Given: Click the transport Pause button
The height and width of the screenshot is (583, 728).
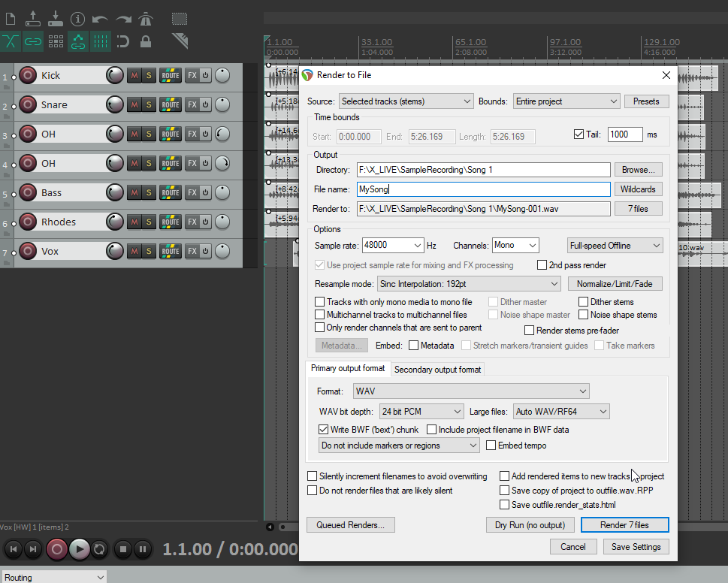Looking at the screenshot, I should (x=143, y=550).
